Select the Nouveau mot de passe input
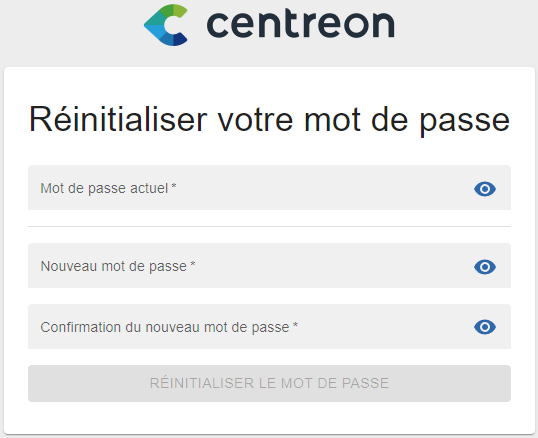This screenshot has width=538, height=438. [269, 265]
